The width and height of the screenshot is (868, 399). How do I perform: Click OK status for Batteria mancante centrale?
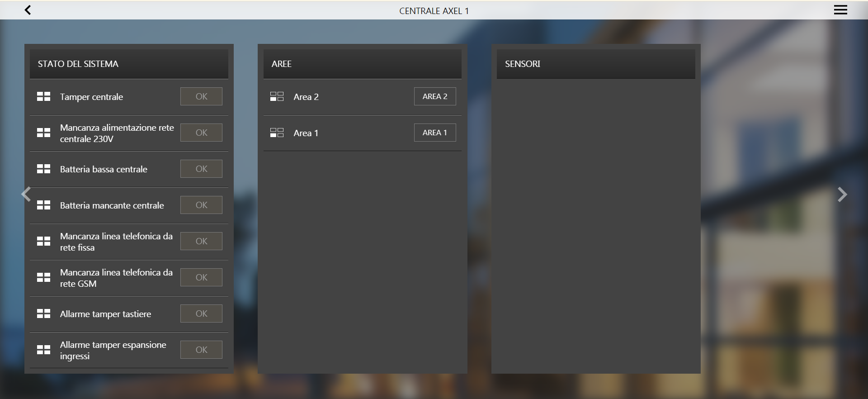tap(201, 205)
